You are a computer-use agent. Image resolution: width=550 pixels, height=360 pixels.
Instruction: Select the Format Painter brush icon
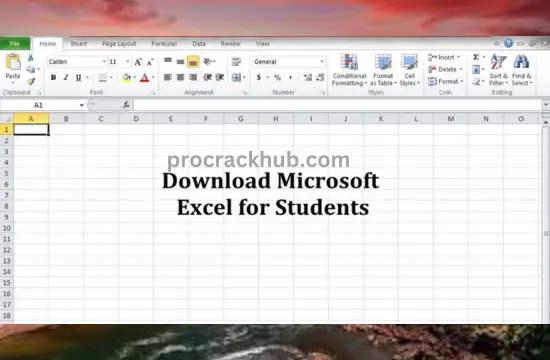click(31, 81)
